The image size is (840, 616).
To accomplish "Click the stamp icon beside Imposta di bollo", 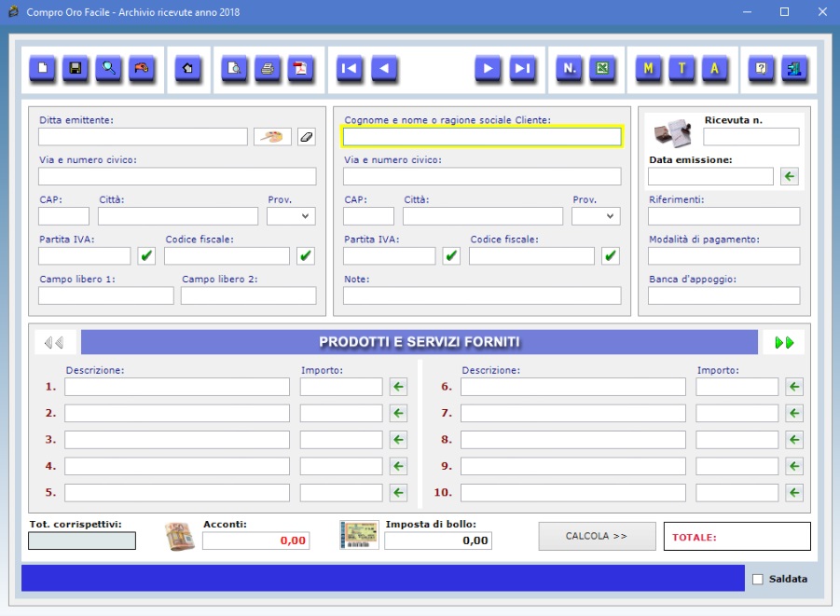I will click(x=359, y=535).
